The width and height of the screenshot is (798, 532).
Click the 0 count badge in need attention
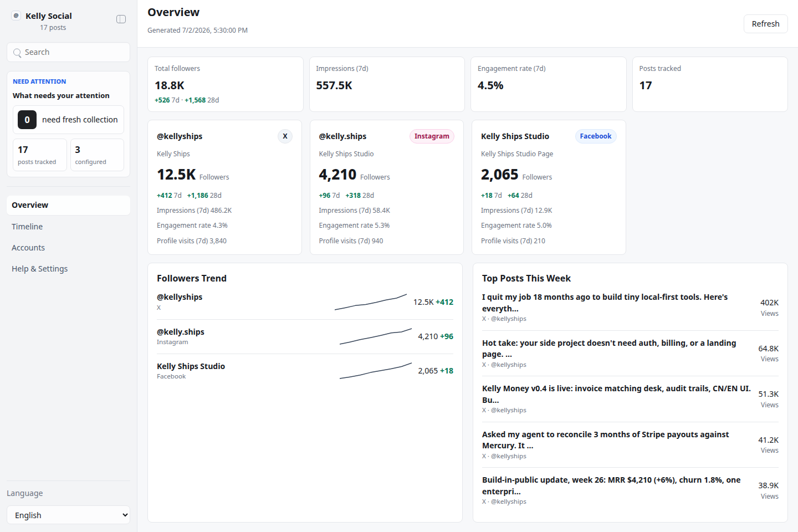coord(27,120)
